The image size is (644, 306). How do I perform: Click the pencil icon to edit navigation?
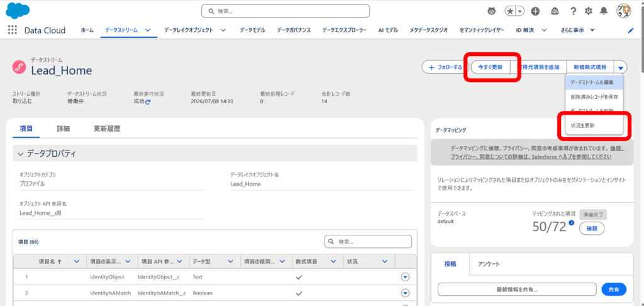631,30
